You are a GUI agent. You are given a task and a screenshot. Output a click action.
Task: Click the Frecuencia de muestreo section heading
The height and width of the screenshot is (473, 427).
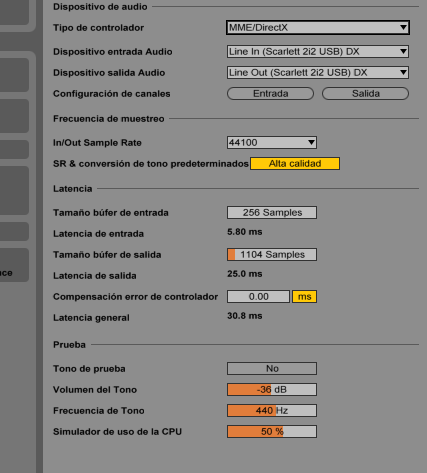point(109,119)
